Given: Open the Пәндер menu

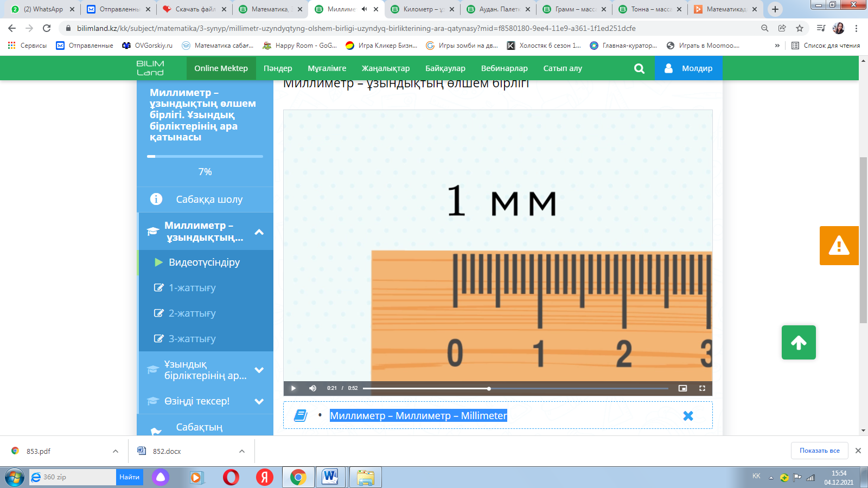Looking at the screenshot, I should pos(278,68).
